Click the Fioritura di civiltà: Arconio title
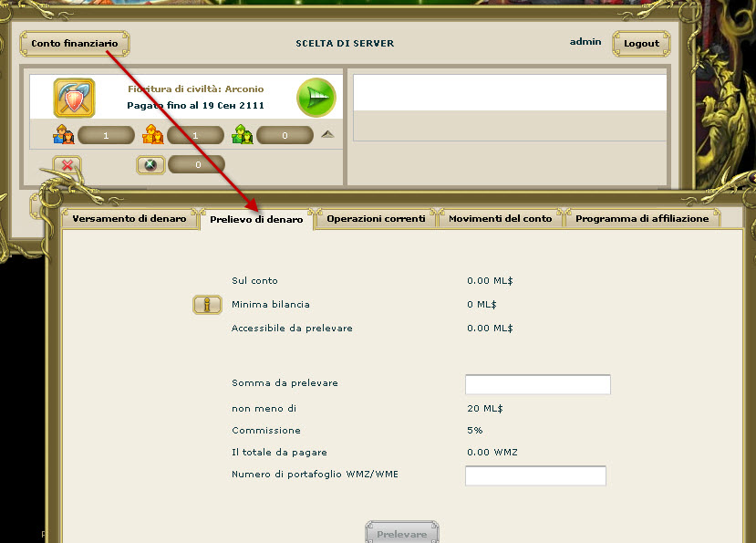Screen dimensions: 756x543 pyautogui.click(x=196, y=89)
